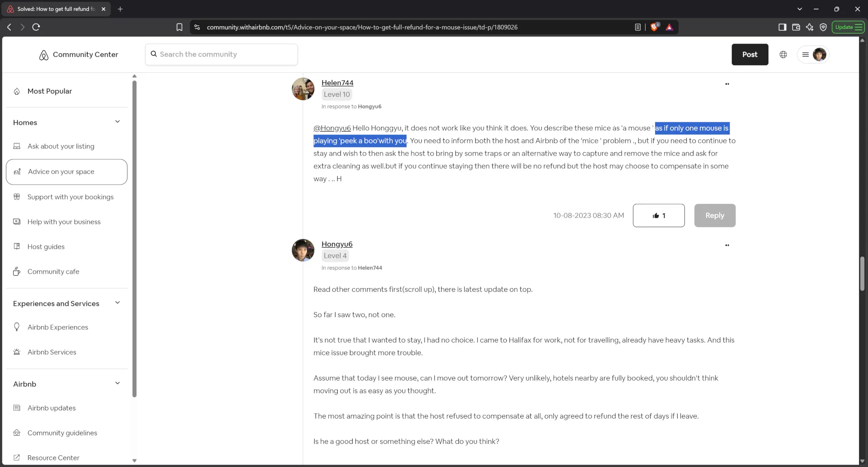Click the search magnifier icon
Image resolution: width=868 pixels, height=467 pixels.
tap(154, 54)
